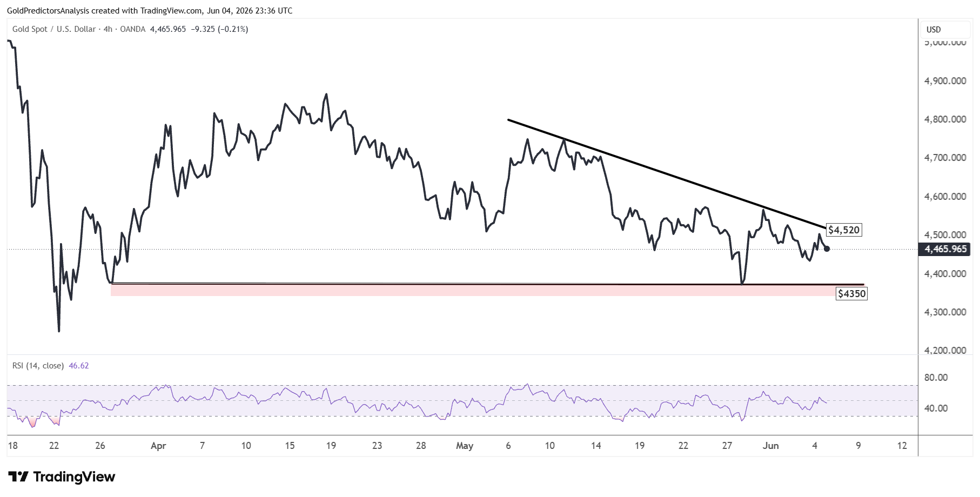Click the Gold Spot / U.S. Dollar title
This screenshot has height=497, width=980.
point(54,29)
